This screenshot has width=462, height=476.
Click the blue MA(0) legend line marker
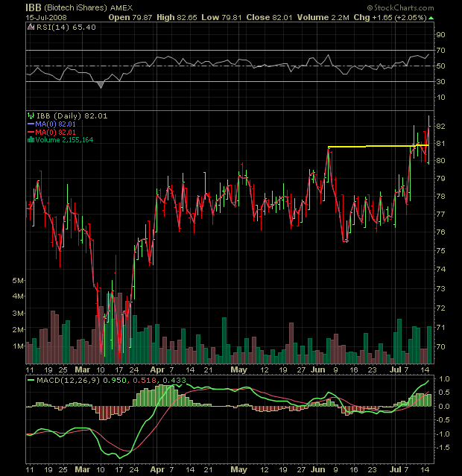31,124
